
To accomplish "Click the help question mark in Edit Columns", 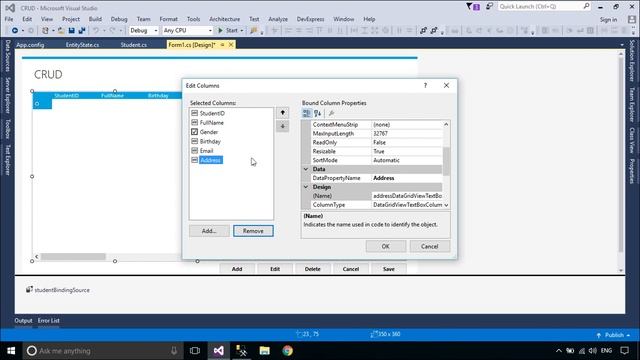I will pyautogui.click(x=425, y=85).
